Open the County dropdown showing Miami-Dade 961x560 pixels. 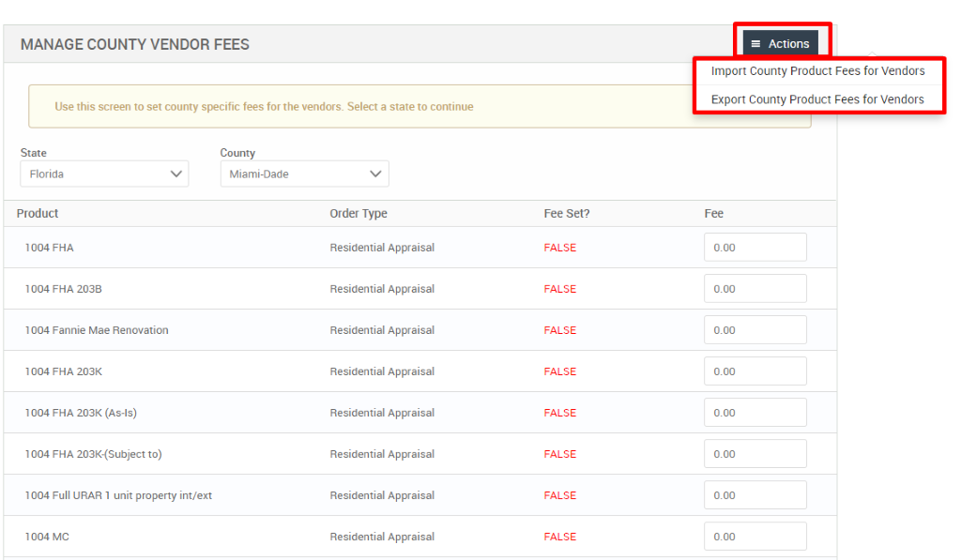pyautogui.click(x=304, y=174)
